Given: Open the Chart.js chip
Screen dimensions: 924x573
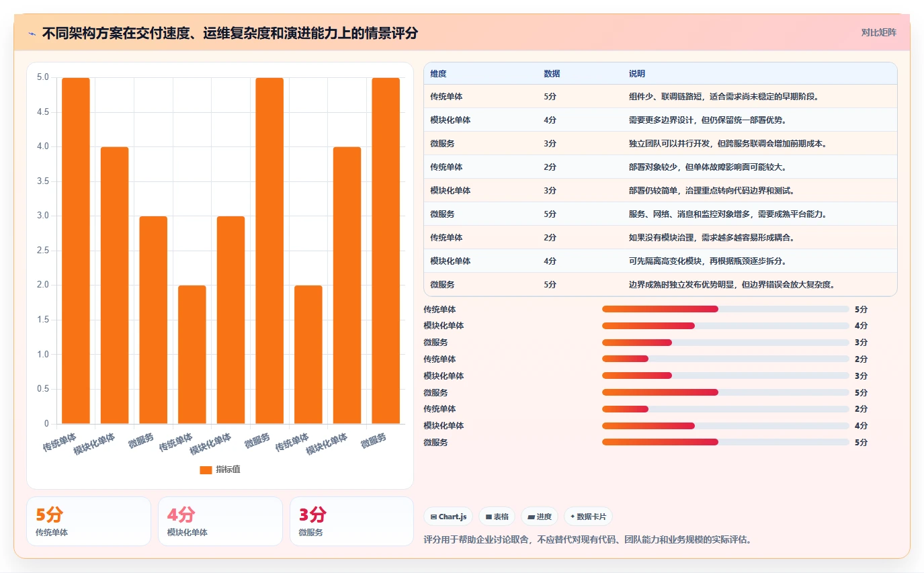Looking at the screenshot, I should pyautogui.click(x=448, y=517).
